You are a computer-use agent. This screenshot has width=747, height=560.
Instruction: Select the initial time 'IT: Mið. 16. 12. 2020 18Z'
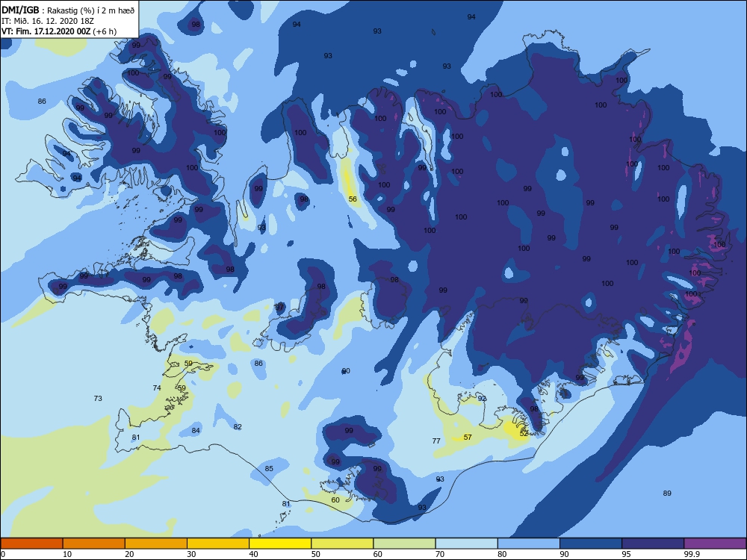pos(48,21)
